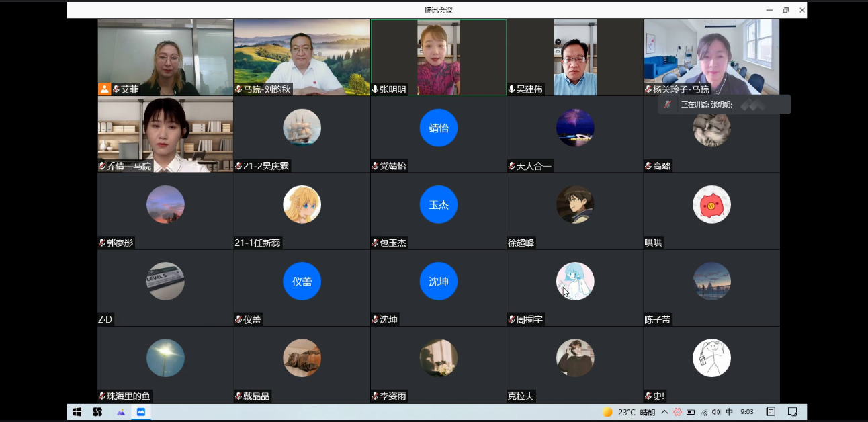Screen dimensions: 868x422
Task: Click the muted mic icon beside 周桐宇
Action: [x=512, y=320]
